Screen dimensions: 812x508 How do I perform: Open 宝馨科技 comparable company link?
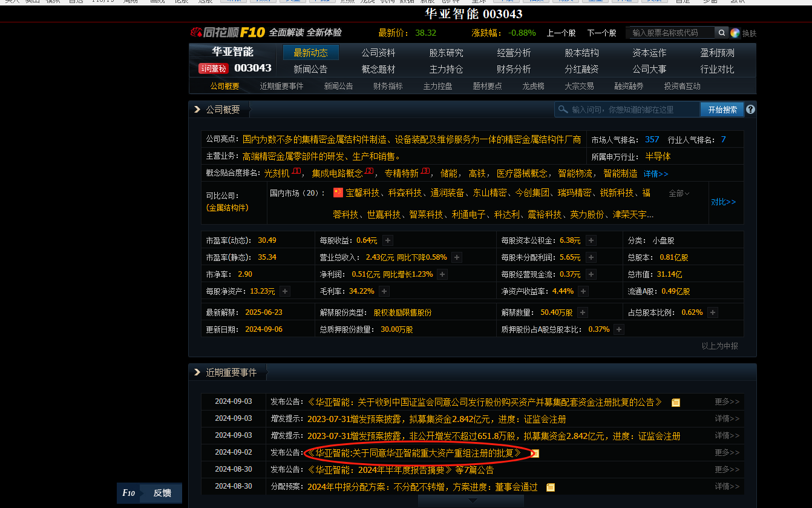[x=362, y=193]
